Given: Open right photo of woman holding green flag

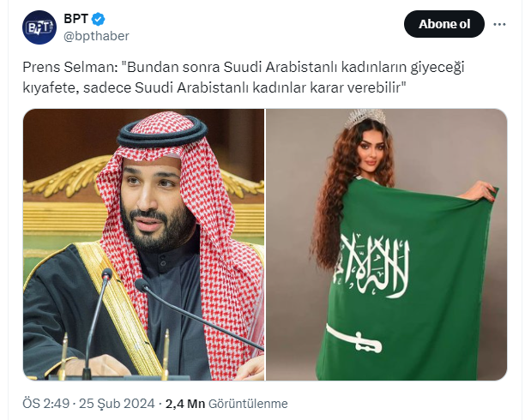Looking at the screenshot, I should [386, 244].
